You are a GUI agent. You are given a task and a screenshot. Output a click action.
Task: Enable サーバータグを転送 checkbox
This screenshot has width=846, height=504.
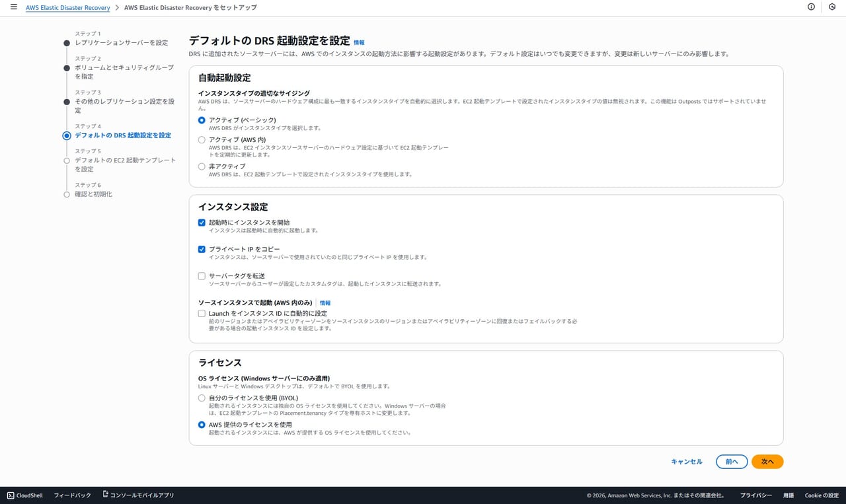point(202,276)
